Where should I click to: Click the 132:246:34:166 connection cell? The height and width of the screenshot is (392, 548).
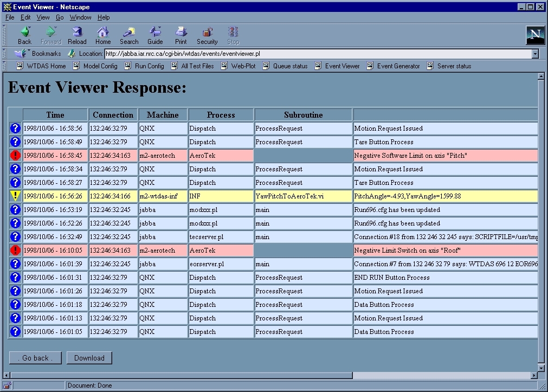113,196
